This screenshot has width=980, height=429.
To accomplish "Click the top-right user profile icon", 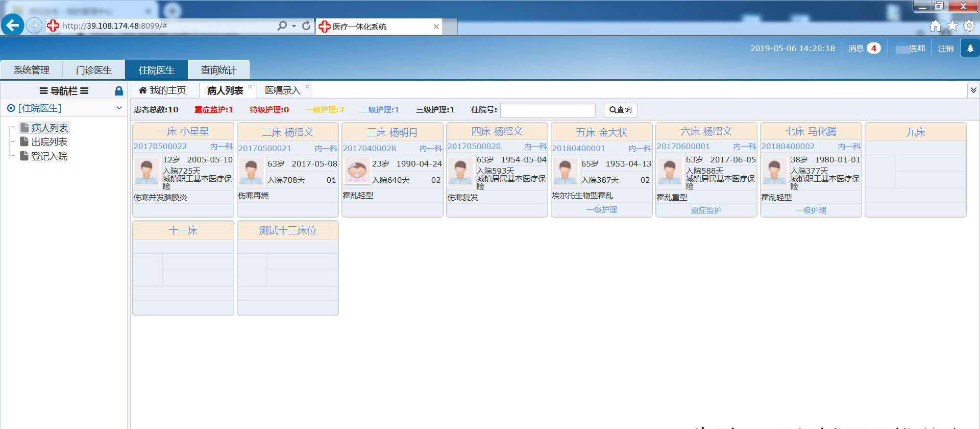I will (x=970, y=49).
